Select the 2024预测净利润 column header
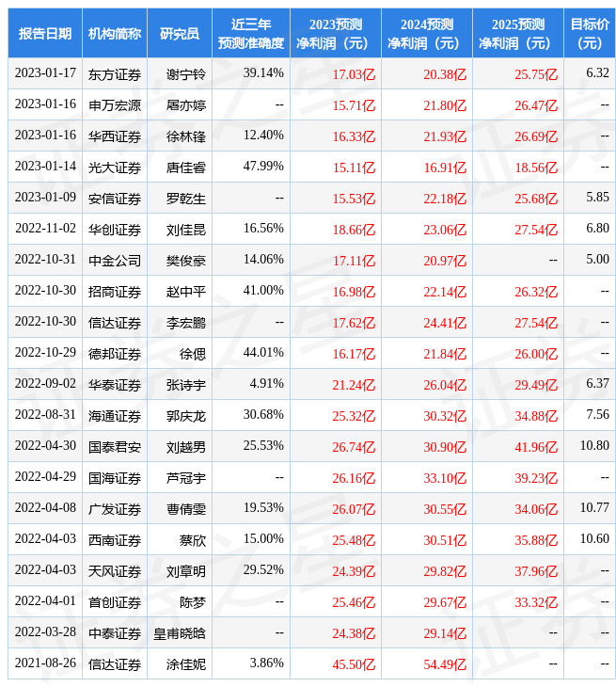The height and width of the screenshot is (687, 616). 426,33
